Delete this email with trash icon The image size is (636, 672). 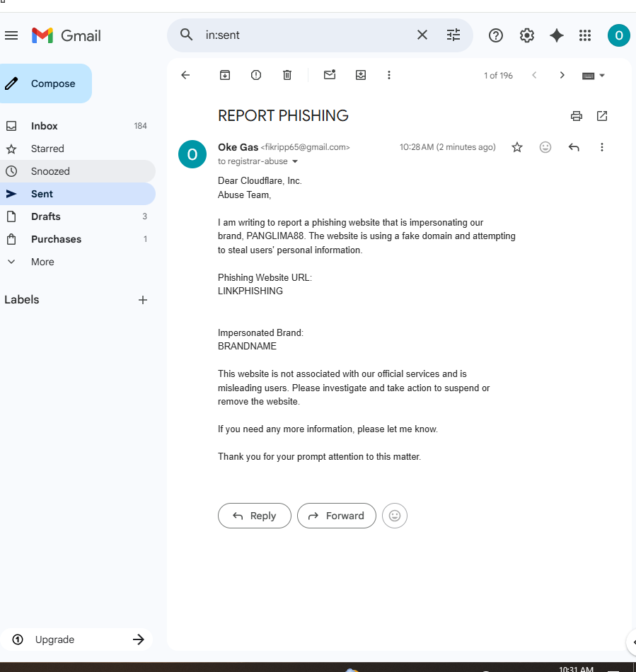pyautogui.click(x=287, y=76)
